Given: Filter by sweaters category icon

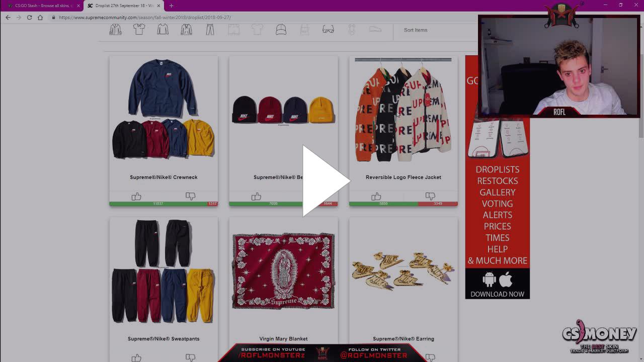Looking at the screenshot, I should tap(163, 30).
